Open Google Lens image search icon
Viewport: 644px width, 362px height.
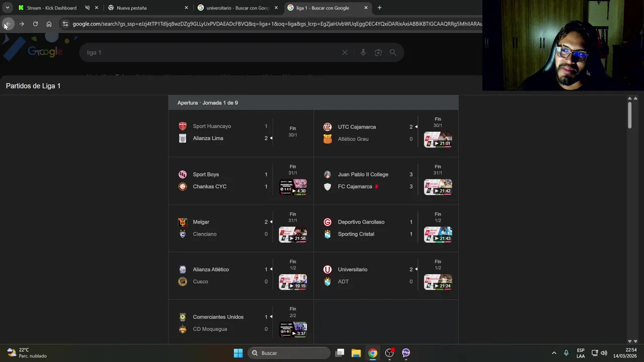coord(378,52)
